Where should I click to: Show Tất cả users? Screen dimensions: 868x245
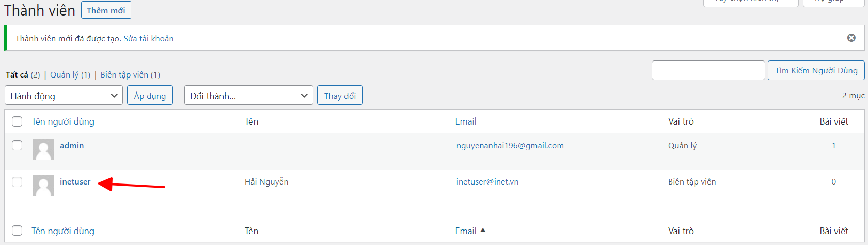click(17, 75)
